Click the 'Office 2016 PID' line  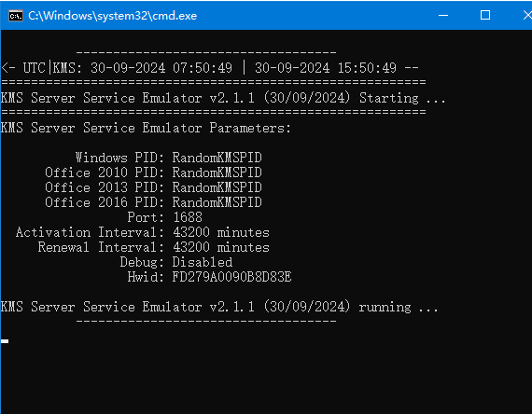153,202
